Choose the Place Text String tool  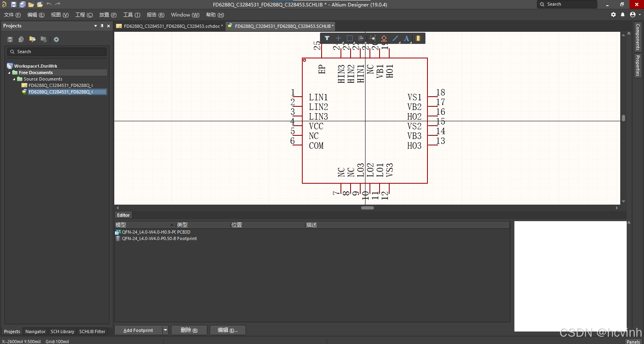(x=407, y=38)
